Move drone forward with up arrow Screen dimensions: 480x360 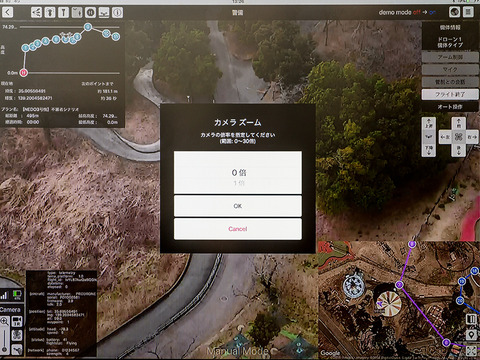point(459,123)
